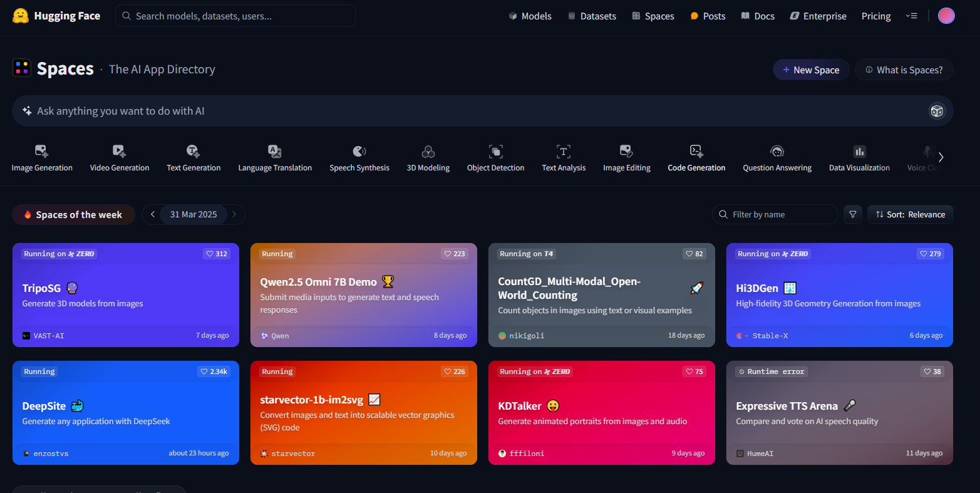Click the search box in the header
The width and height of the screenshot is (980, 493).
[235, 16]
